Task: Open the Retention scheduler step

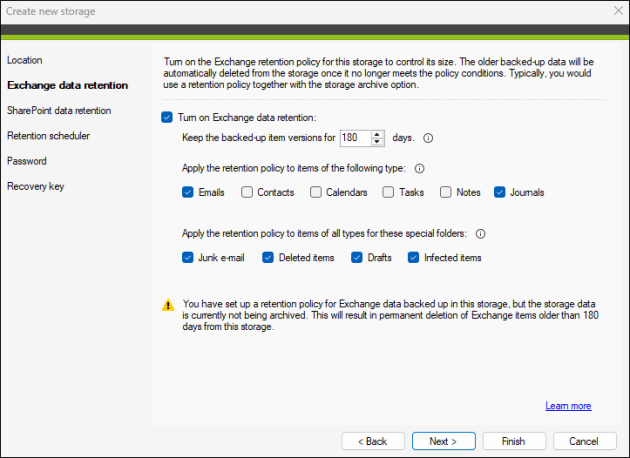Action: (x=48, y=136)
